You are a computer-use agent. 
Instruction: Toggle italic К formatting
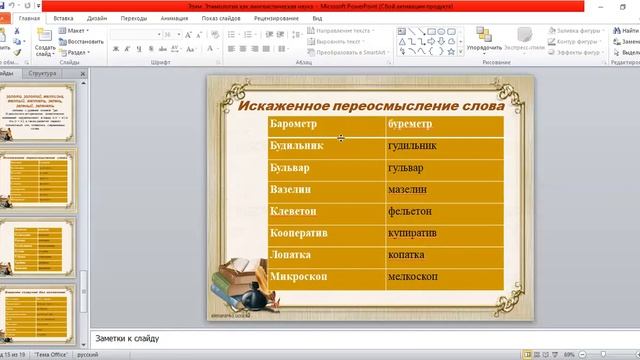(127, 49)
